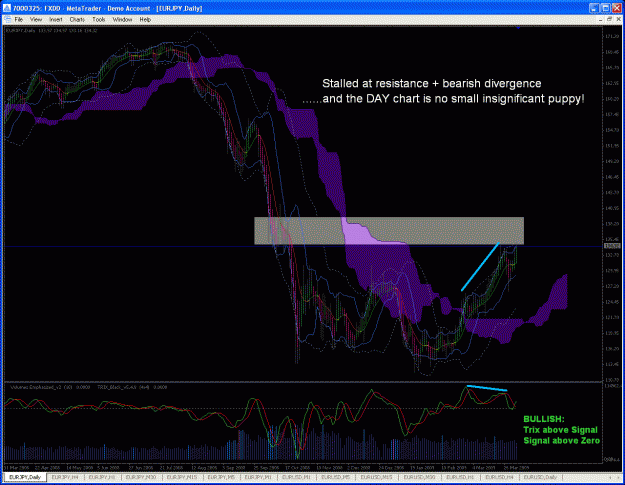Click the current price marker on price scale
The height and width of the screenshot is (485, 625).
(x=612, y=246)
